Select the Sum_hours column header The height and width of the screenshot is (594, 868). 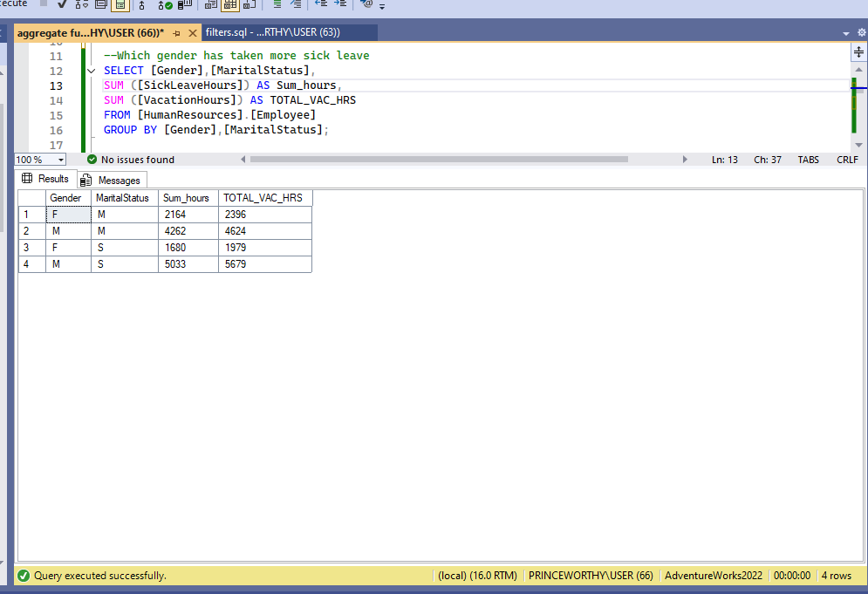coord(188,198)
